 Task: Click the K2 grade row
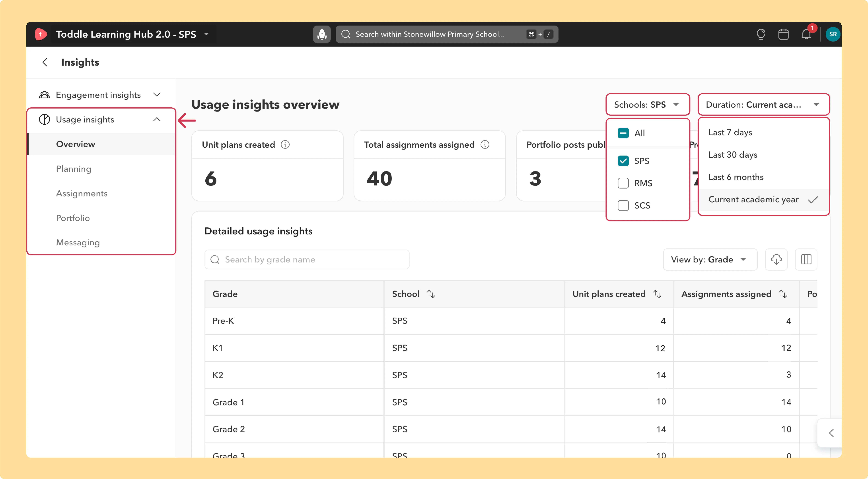(511, 375)
